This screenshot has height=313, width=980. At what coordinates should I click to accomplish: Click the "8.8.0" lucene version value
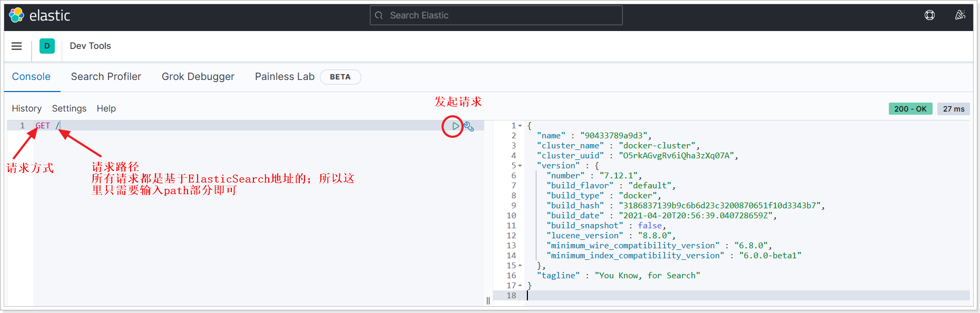[654, 236]
